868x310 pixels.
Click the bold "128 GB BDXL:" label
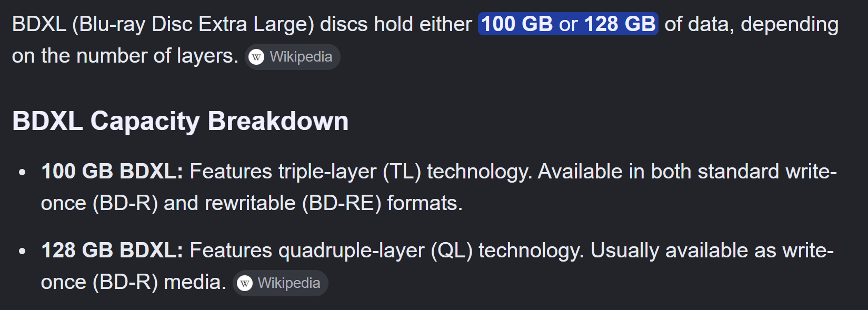[x=112, y=251]
